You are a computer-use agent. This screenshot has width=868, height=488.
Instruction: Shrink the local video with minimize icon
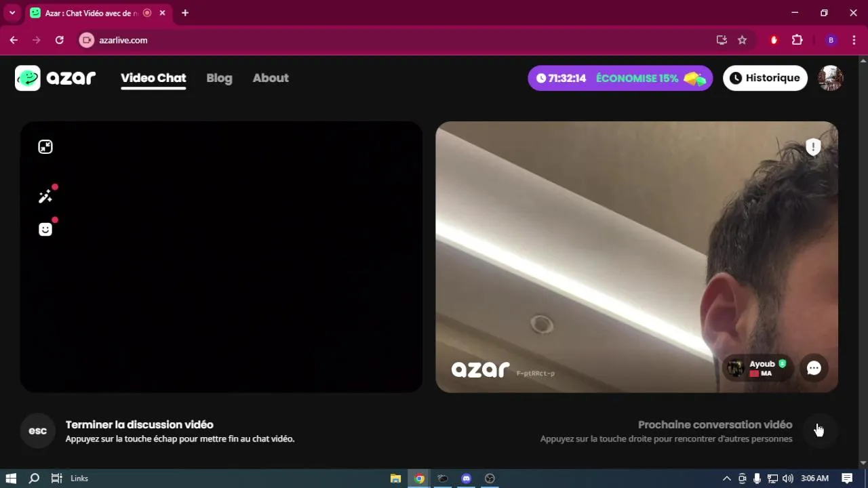[x=45, y=146]
